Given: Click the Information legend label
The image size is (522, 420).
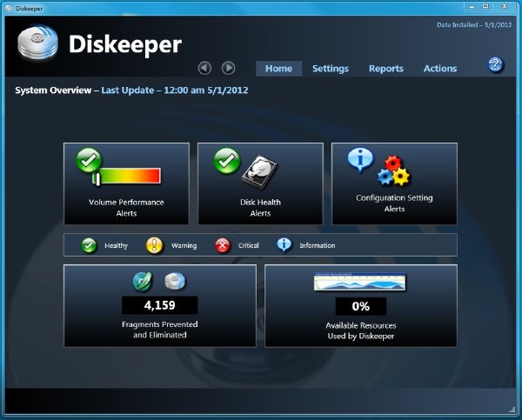Looking at the screenshot, I should tap(318, 245).
